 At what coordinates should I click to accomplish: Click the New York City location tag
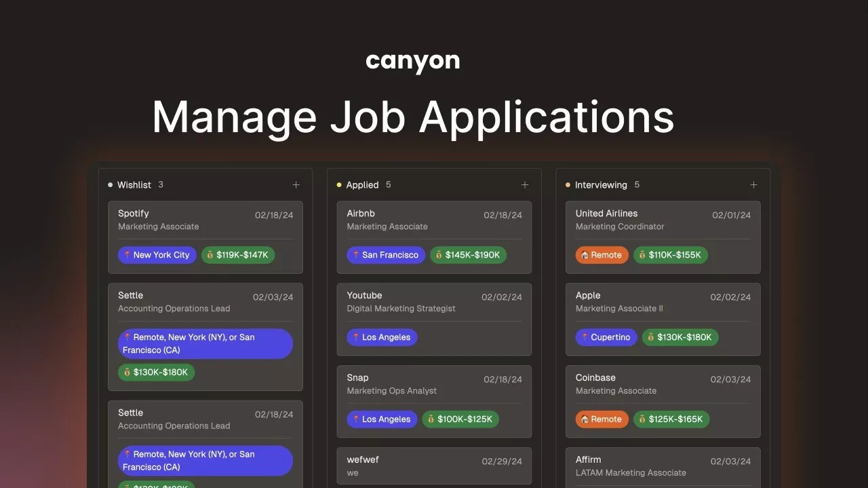click(x=157, y=256)
